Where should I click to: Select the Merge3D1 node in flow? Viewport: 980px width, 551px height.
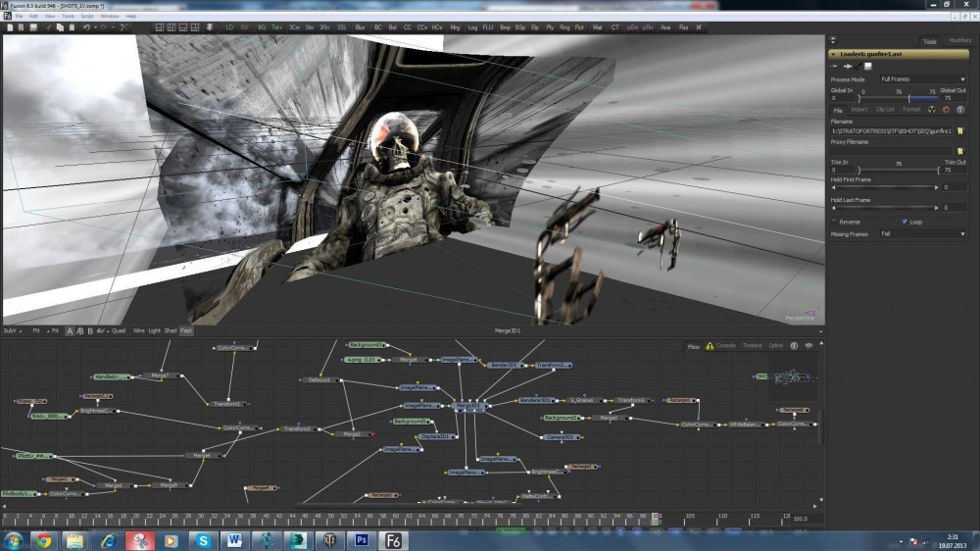[469, 406]
